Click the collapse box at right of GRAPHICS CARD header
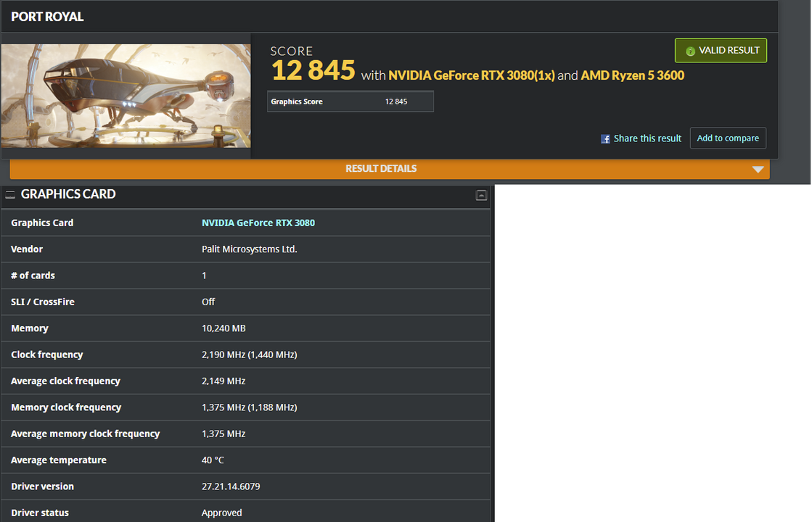The image size is (812, 522). pos(481,195)
